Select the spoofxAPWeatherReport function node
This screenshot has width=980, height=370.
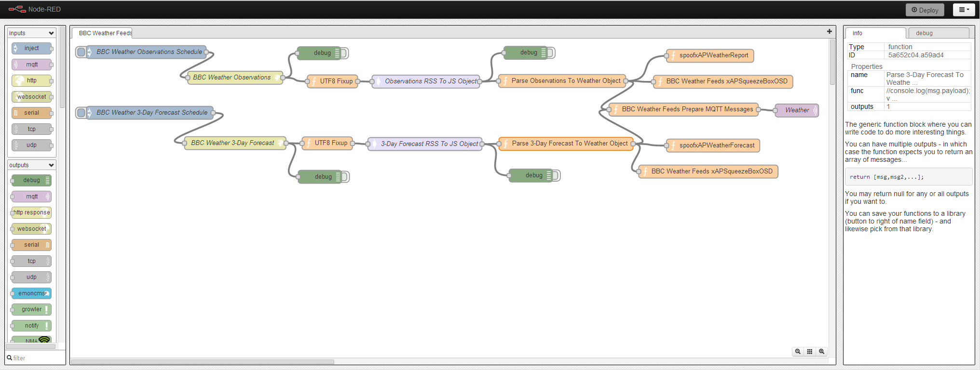(x=710, y=55)
